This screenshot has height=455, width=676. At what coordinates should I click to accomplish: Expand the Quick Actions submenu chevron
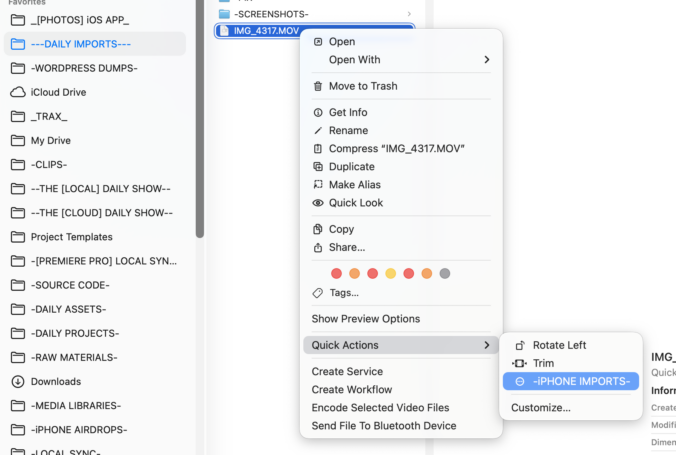487,345
